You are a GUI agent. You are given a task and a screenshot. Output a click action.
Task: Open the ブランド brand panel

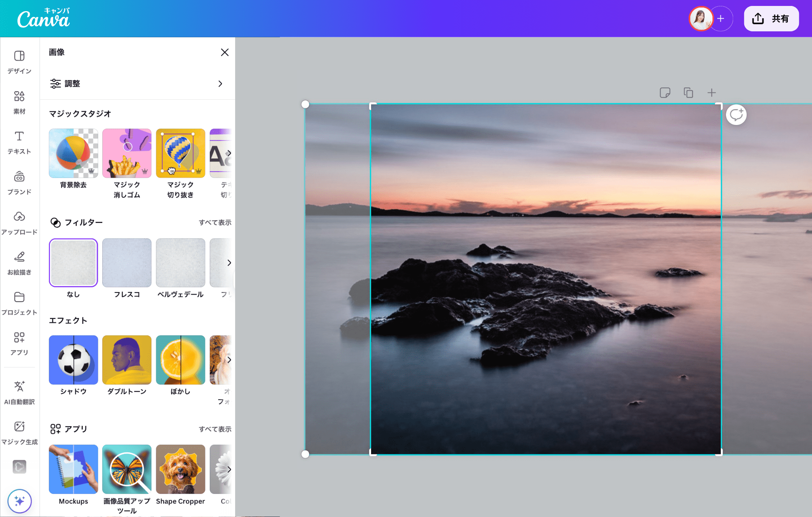[x=19, y=183]
